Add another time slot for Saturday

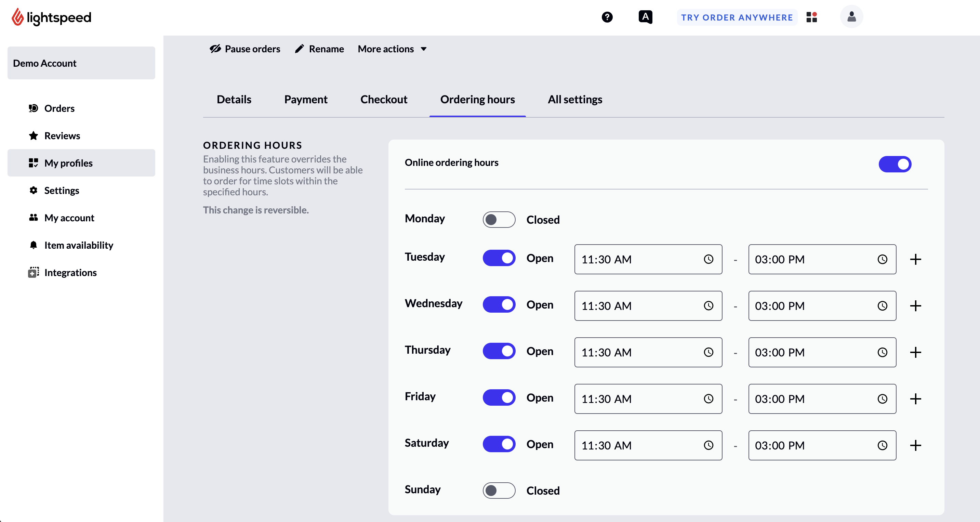915,445
